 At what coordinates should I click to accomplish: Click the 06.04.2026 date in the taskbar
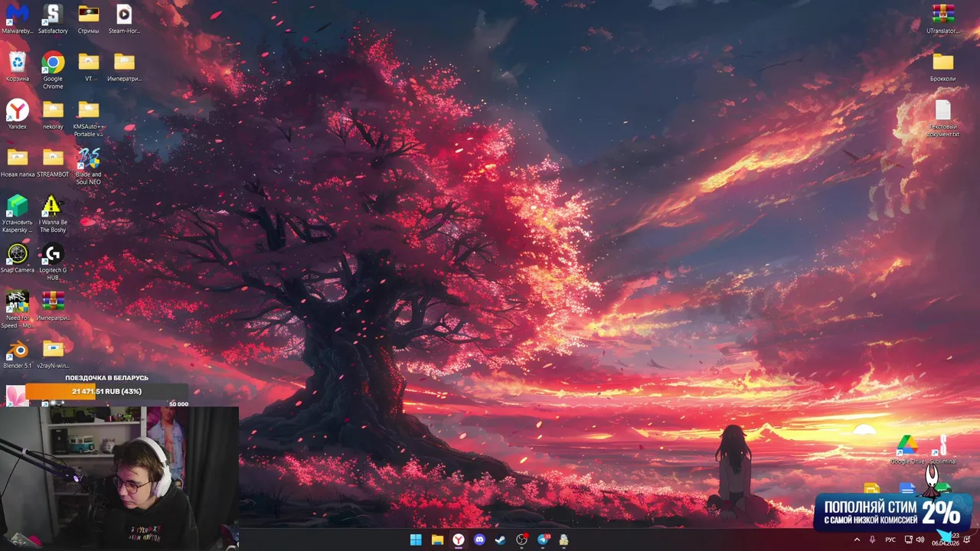(x=945, y=543)
